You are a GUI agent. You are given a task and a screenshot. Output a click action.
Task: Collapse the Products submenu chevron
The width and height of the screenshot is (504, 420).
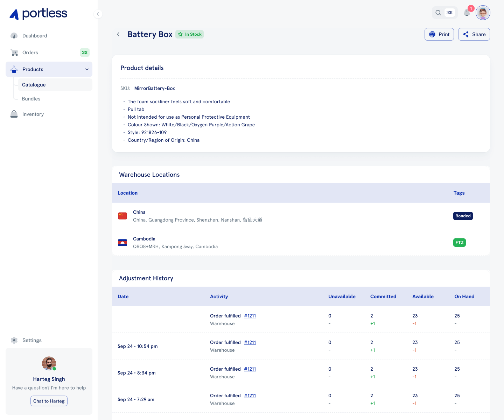pos(87,69)
